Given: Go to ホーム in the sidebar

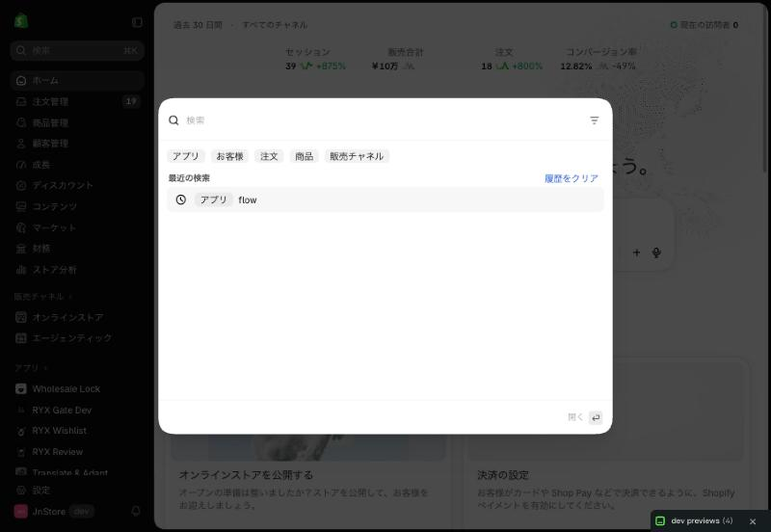Looking at the screenshot, I should (x=77, y=80).
